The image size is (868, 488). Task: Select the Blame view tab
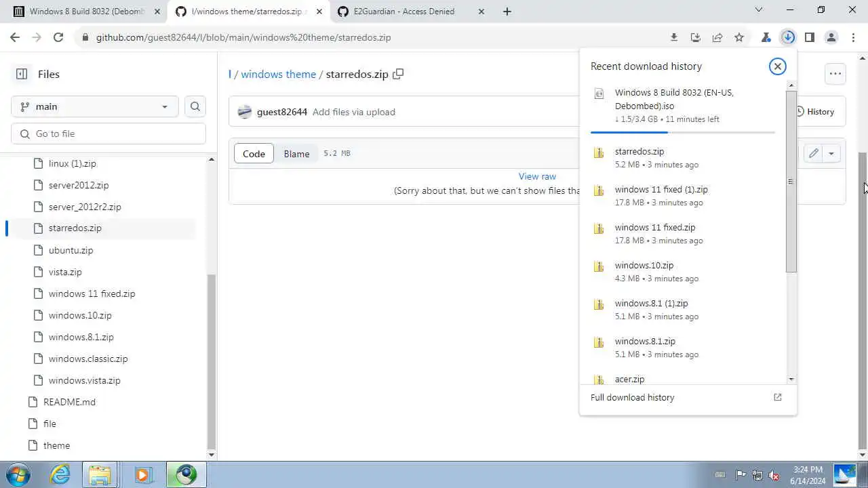coord(296,153)
